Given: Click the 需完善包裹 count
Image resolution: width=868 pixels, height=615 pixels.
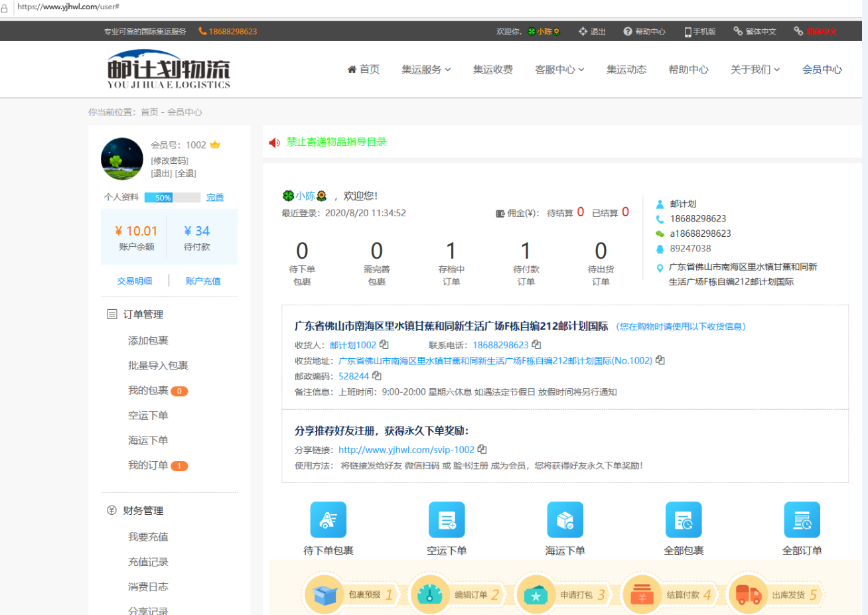Looking at the screenshot, I should pos(376,251).
